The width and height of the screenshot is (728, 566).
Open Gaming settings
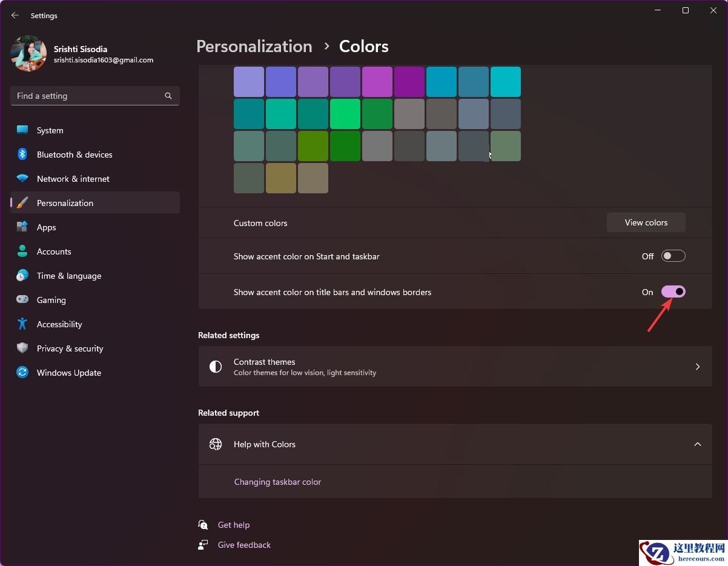[x=95, y=300]
